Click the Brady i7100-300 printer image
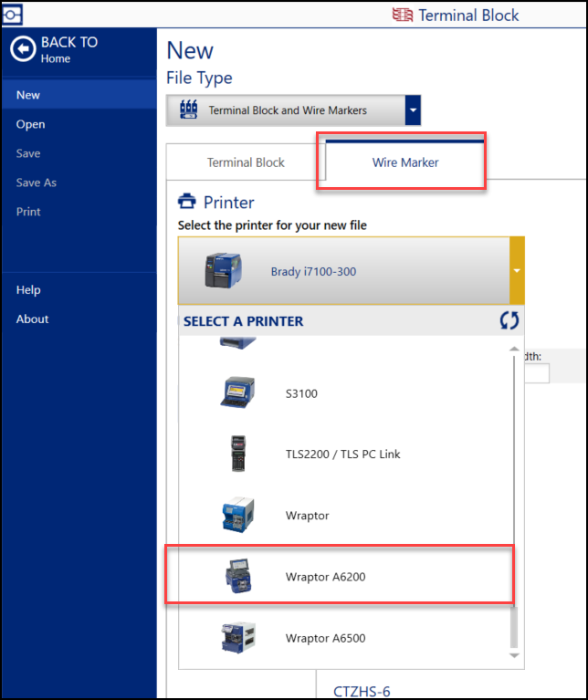Image resolution: width=588 pixels, height=700 pixels. click(x=224, y=270)
